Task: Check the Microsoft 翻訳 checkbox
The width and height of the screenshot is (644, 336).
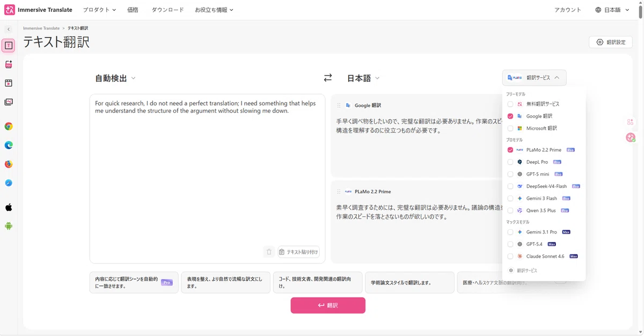Action: pos(510,128)
